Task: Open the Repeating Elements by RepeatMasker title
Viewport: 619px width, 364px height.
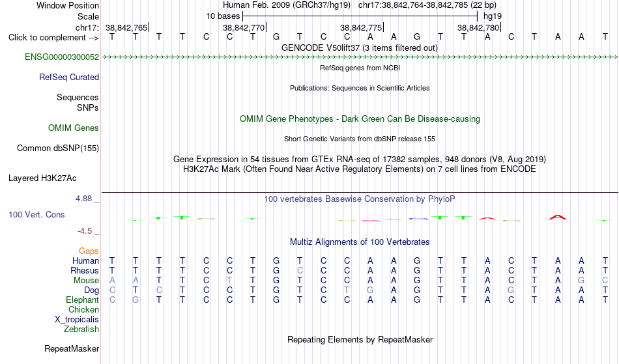Action: pos(360,340)
